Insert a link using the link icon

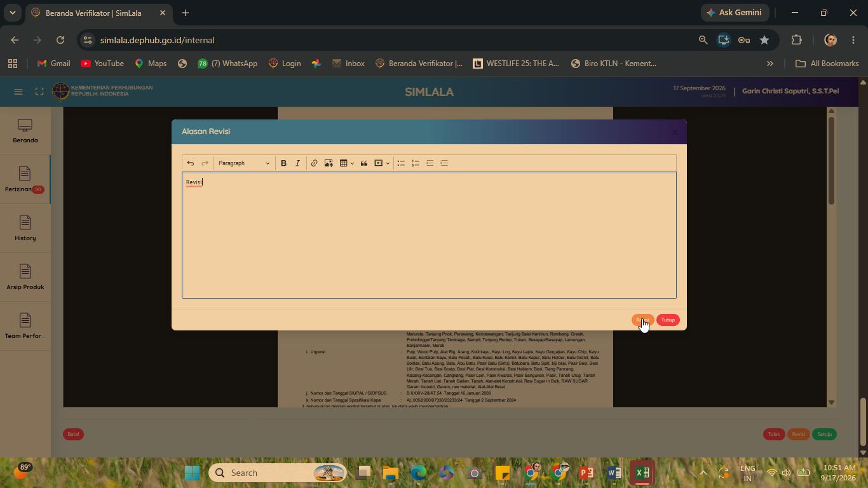pyautogui.click(x=314, y=163)
